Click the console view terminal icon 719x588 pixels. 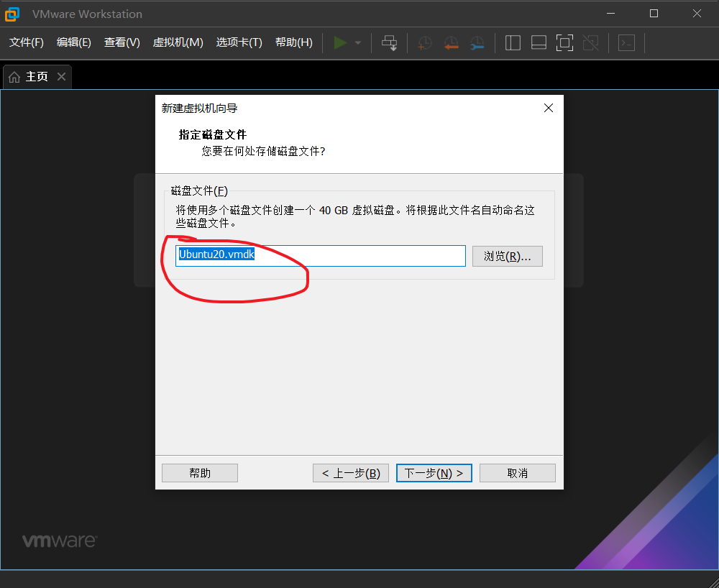pos(626,43)
